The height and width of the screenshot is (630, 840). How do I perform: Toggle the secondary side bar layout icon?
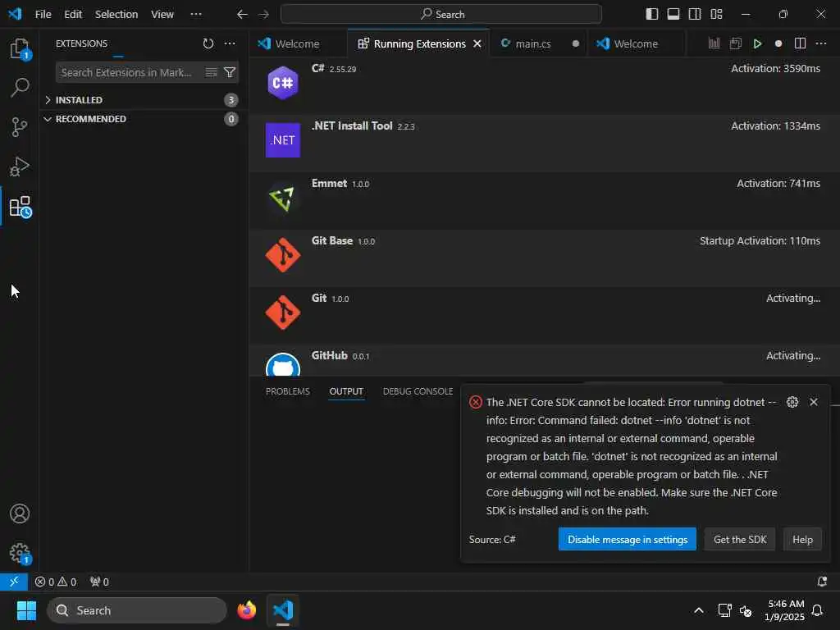(695, 14)
